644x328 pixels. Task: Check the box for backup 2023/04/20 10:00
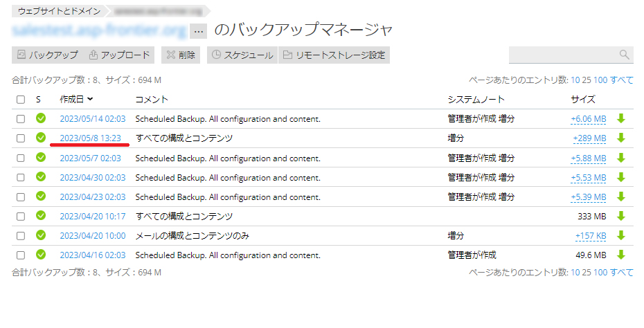(21, 236)
